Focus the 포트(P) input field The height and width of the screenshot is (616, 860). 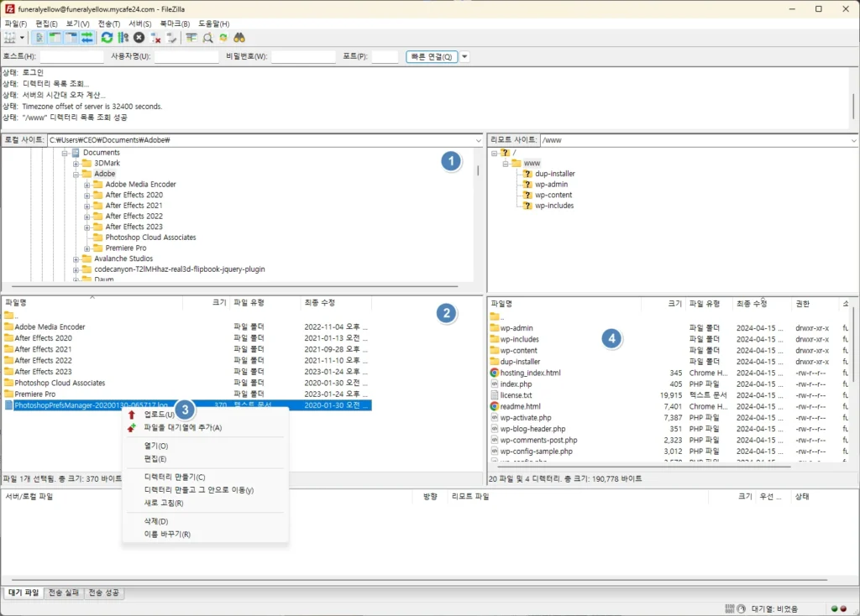tap(385, 56)
